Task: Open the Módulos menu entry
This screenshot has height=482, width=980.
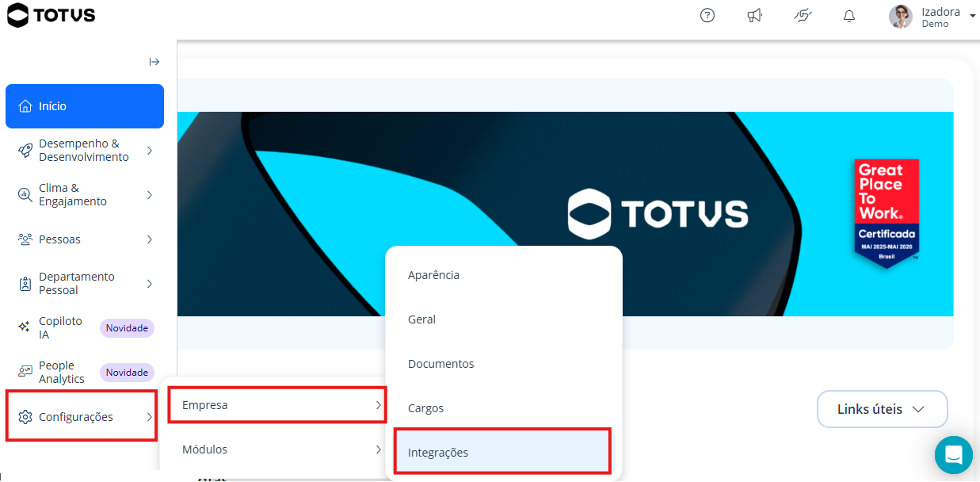Action: pyautogui.click(x=277, y=449)
